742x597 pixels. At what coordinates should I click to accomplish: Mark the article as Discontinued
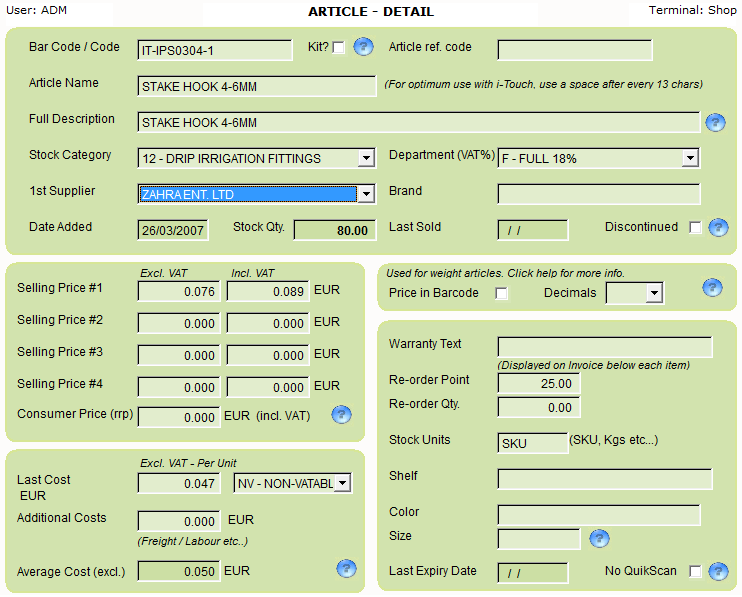pyautogui.click(x=695, y=228)
